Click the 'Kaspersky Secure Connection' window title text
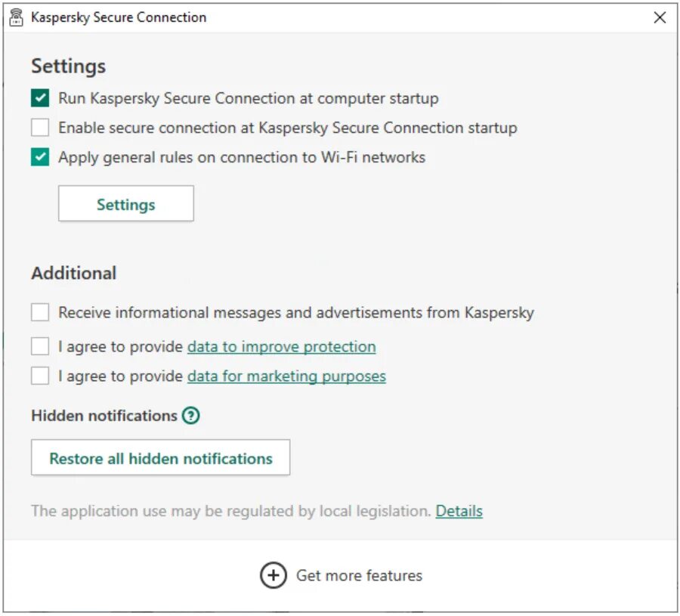The image size is (680, 616). click(x=119, y=17)
